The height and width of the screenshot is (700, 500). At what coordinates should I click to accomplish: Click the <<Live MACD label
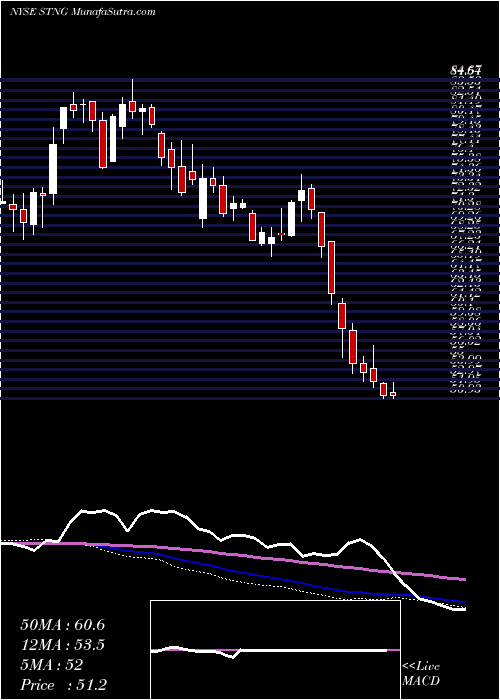click(421, 674)
